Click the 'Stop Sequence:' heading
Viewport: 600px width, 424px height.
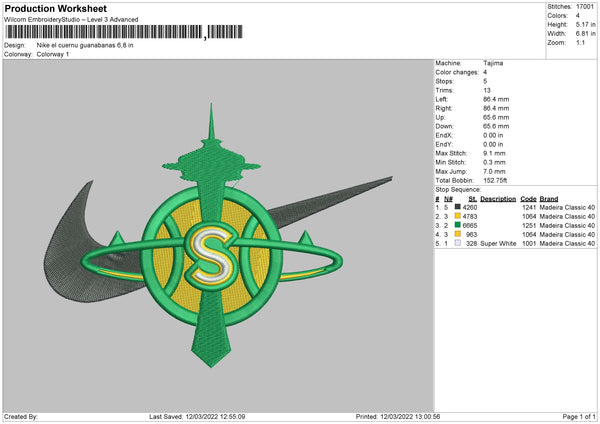point(458,189)
